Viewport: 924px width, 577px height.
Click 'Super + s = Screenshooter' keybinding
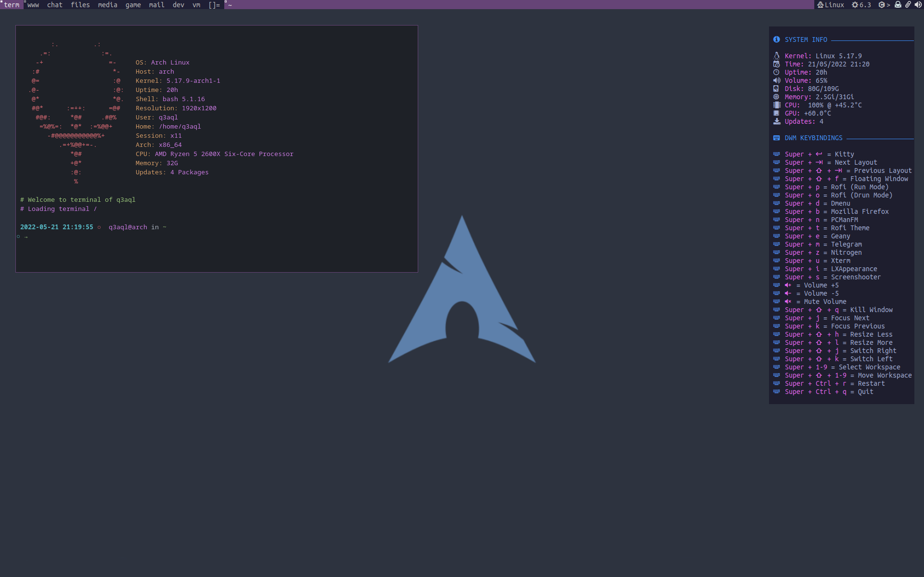(x=833, y=277)
